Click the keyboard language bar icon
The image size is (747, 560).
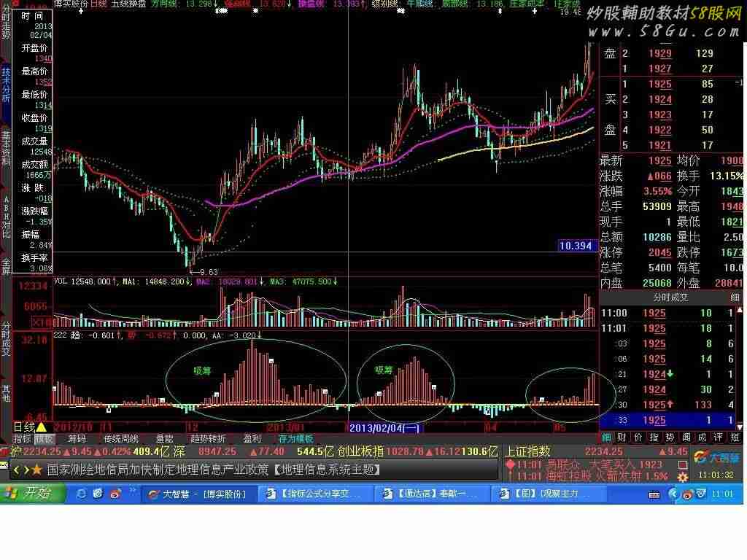(x=654, y=495)
